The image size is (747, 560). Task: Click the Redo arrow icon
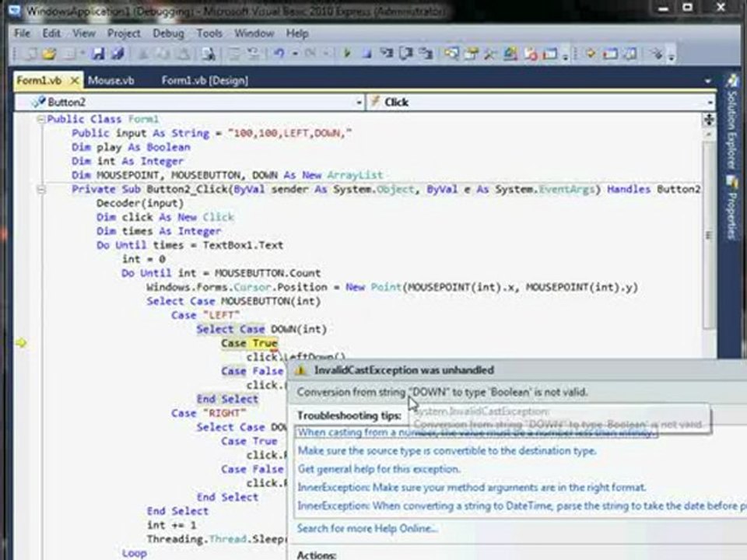coord(310,54)
